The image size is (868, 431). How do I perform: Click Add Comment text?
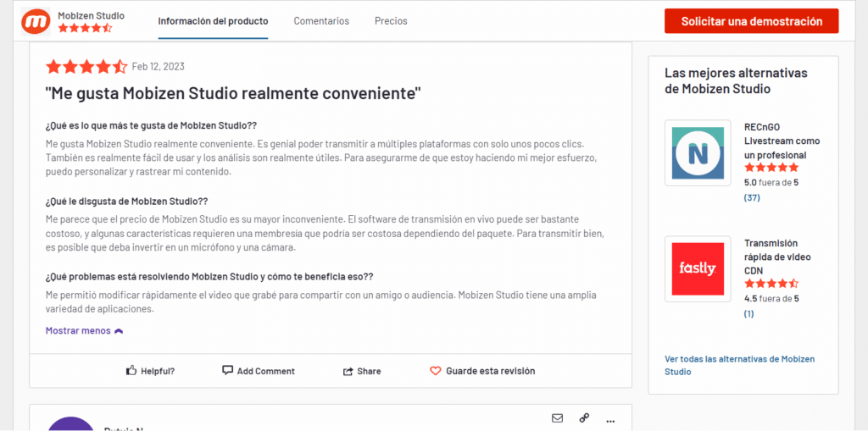265,371
